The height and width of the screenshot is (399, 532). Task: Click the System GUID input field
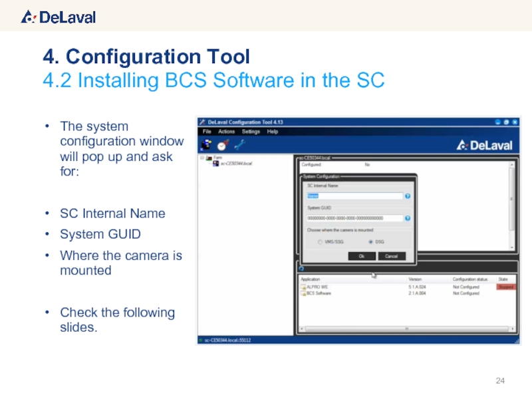coord(354,218)
